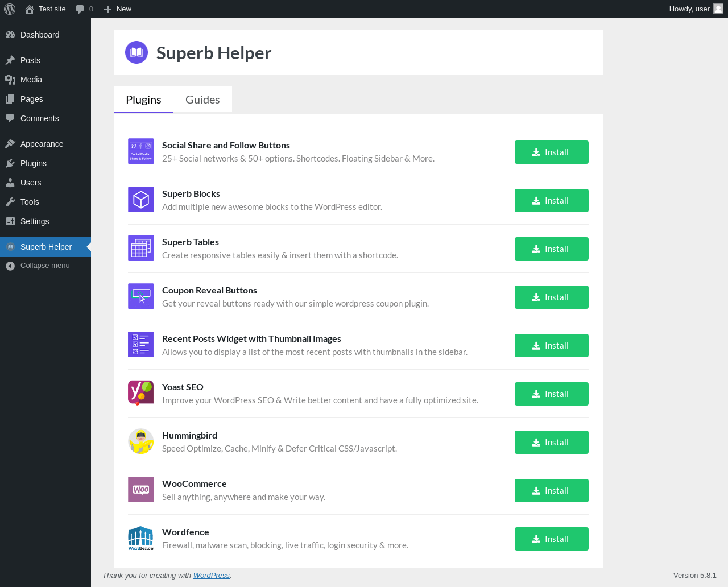The height and width of the screenshot is (587, 728).
Task: Click the comments bubble icon in admin bar
Action: [80, 9]
